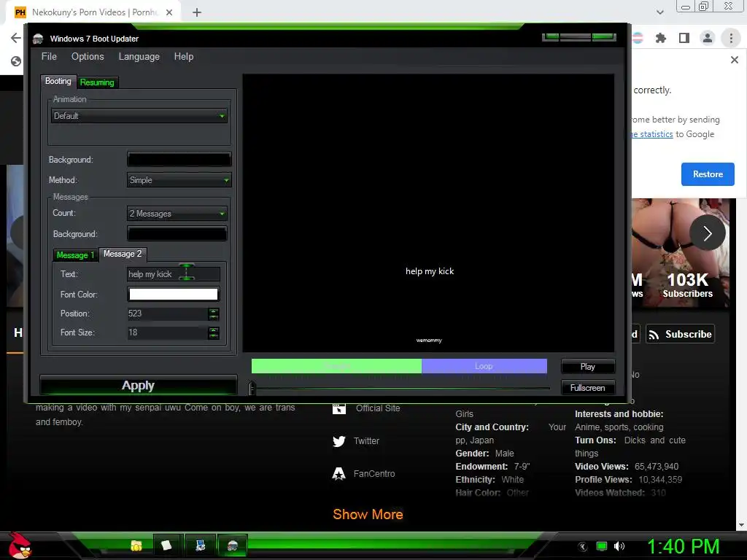Click the next arrow on the page carousel
The height and width of the screenshot is (560, 747).
coord(708,233)
